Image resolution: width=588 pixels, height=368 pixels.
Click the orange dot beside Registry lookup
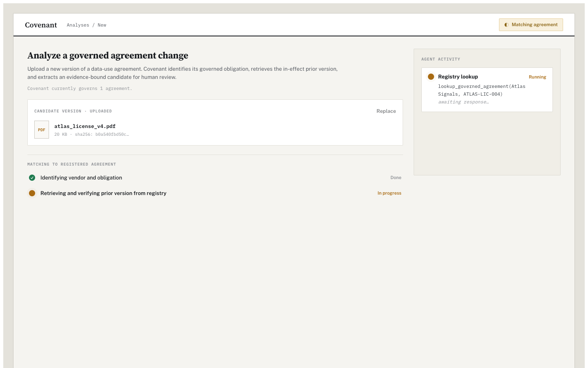point(431,76)
